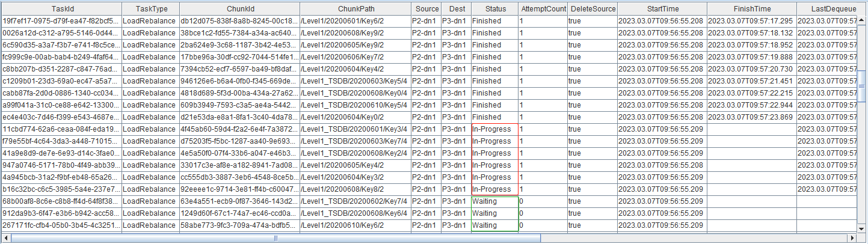Select task row starting with 19f7ef17-0975
Screen dimensions: 868x244
[x=61, y=21]
